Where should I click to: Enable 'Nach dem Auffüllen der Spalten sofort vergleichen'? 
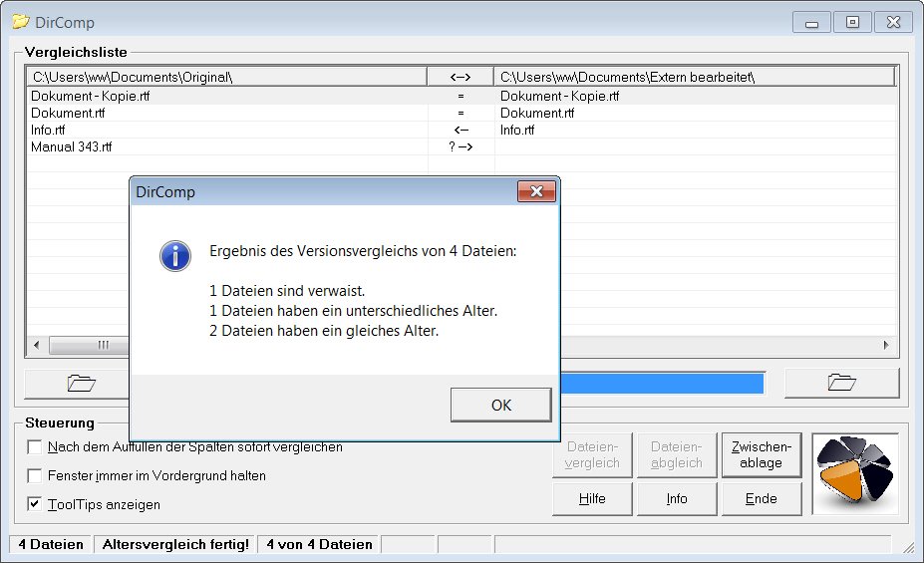pos(35,447)
